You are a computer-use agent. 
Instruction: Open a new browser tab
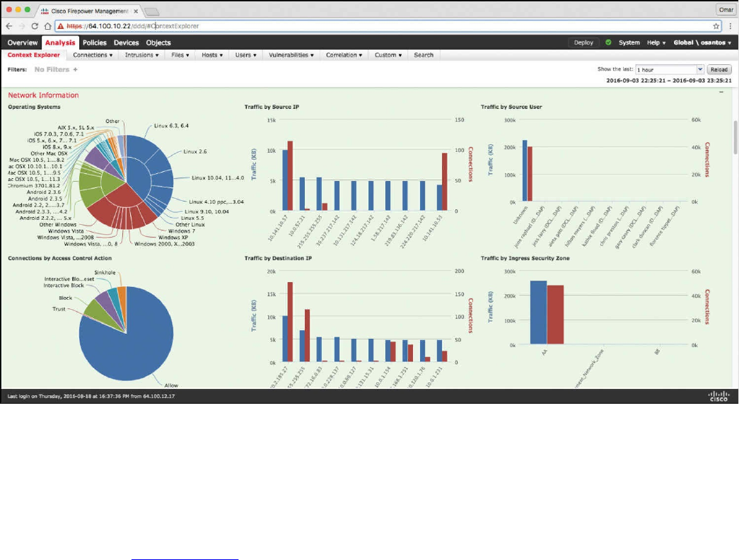point(152,11)
